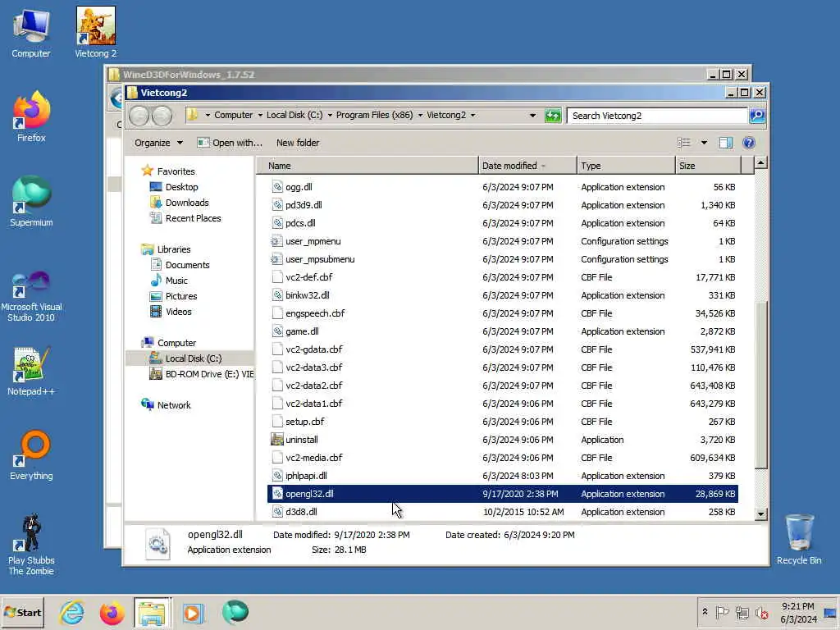The width and height of the screenshot is (840, 630).
Task: Refresh the Vietcong2 folder view
Action: (552, 115)
